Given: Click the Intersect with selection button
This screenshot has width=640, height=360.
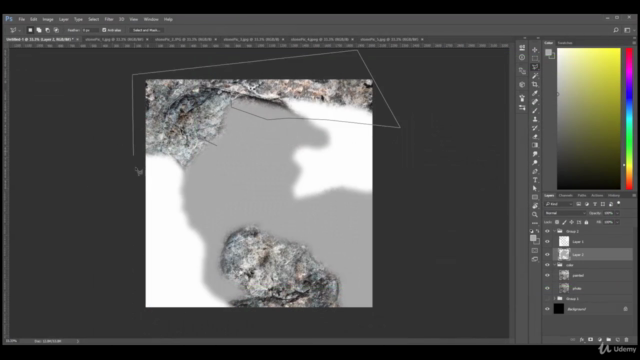Looking at the screenshot, I should (56, 30).
